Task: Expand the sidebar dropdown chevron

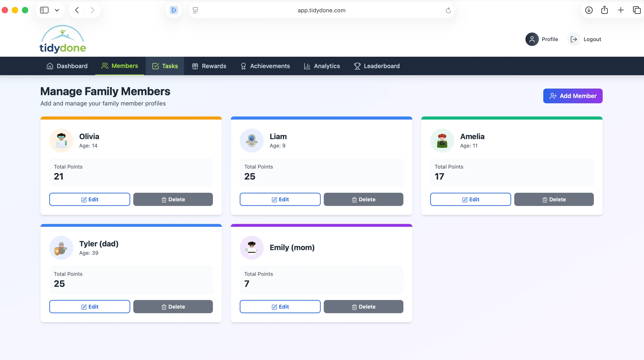Action: click(57, 10)
